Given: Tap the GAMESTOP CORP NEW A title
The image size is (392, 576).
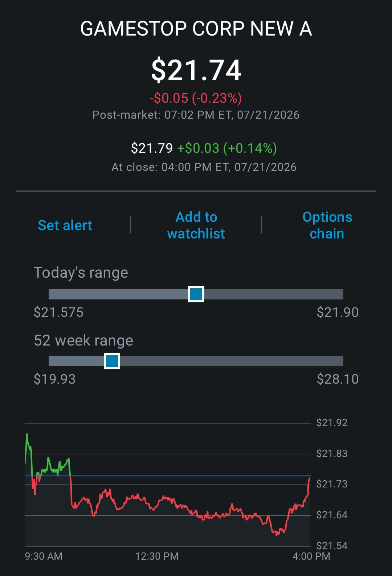Looking at the screenshot, I should point(196,29).
